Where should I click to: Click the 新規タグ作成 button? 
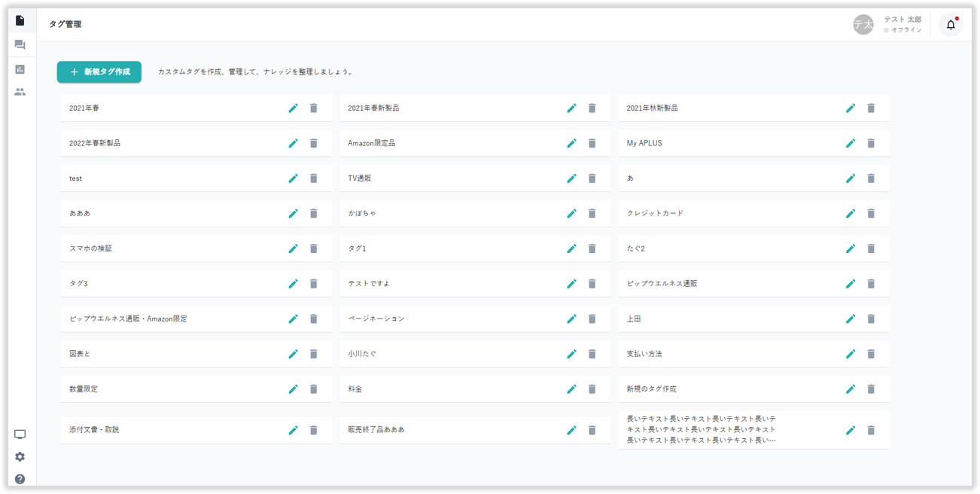(99, 72)
